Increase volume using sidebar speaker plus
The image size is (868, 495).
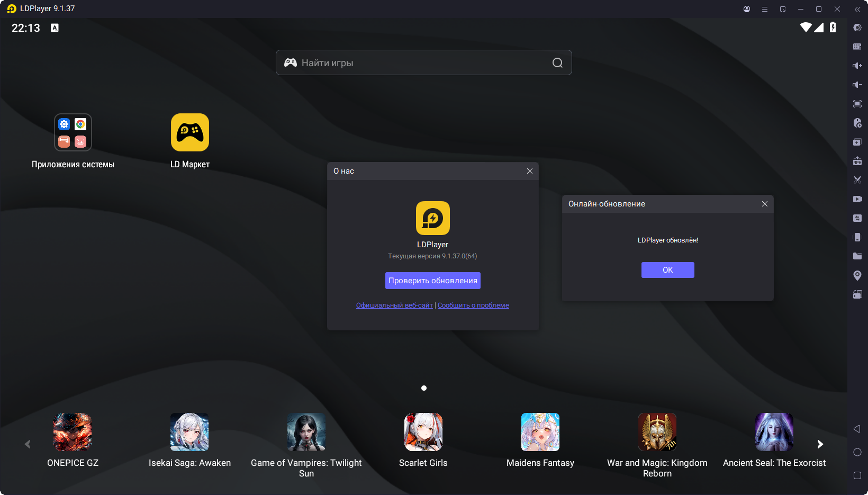tap(857, 66)
